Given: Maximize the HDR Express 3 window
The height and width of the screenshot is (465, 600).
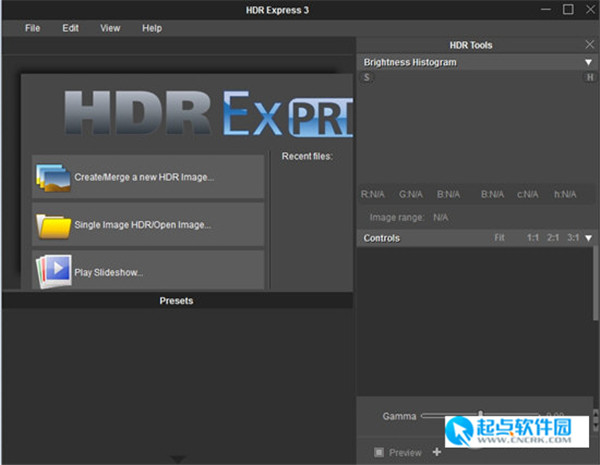Looking at the screenshot, I should click(x=568, y=9).
